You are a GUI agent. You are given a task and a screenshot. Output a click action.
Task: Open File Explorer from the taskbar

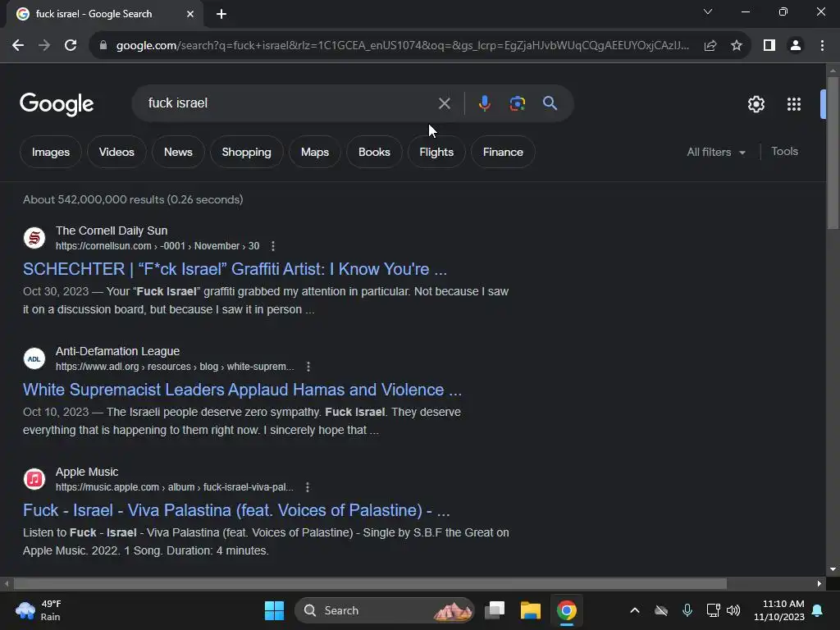pos(531,610)
